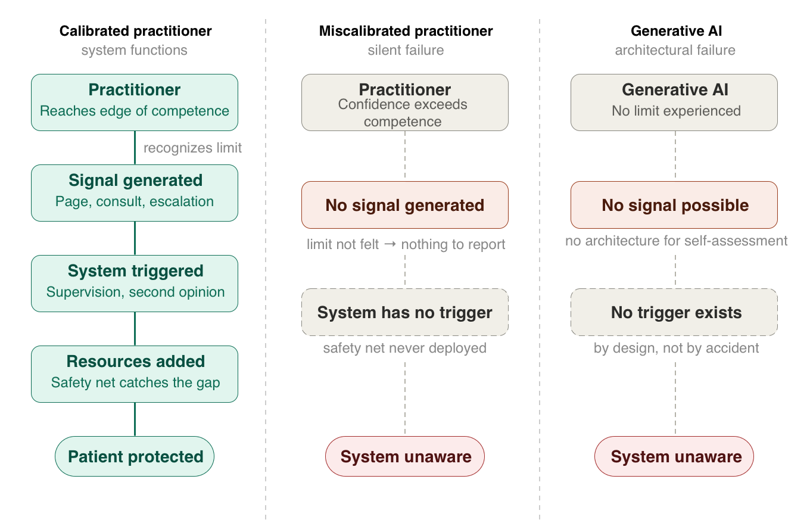Click the recognizes limit connector label
Image resolution: width=810 pixels, height=532 pixels.
[x=192, y=148]
